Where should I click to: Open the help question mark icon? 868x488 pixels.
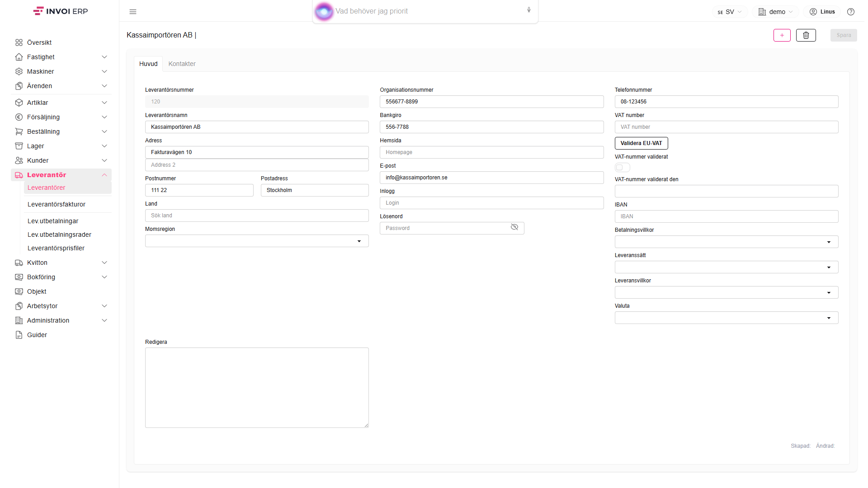851,12
